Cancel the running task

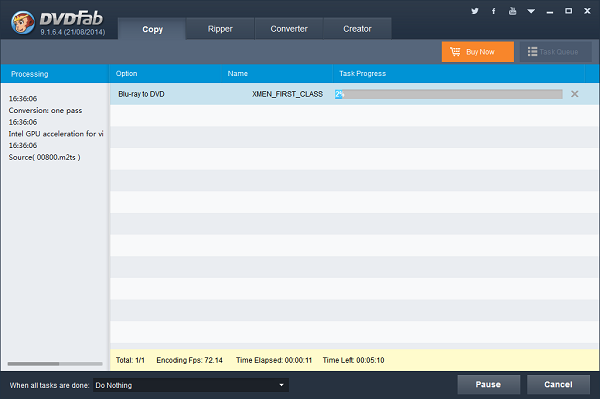pyautogui.click(x=558, y=384)
